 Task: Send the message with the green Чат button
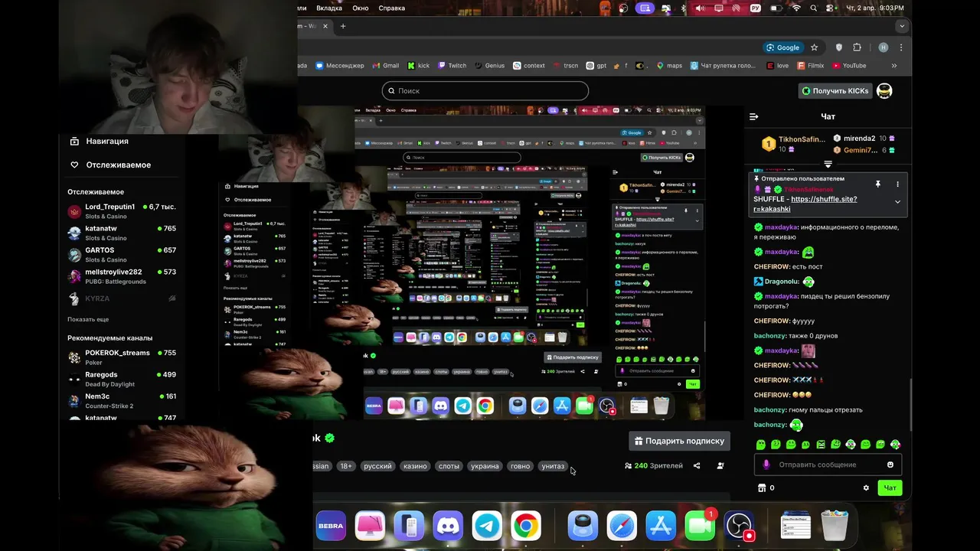pyautogui.click(x=890, y=487)
